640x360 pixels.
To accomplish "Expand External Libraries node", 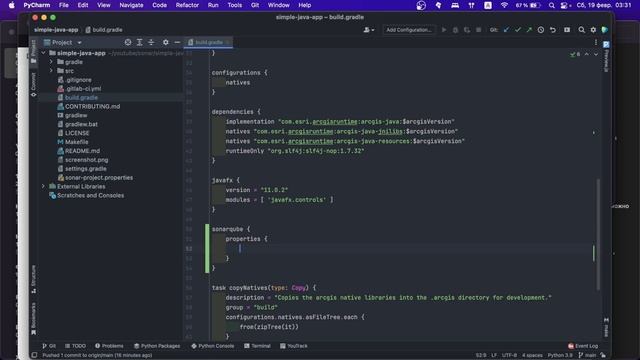I will point(43,187).
